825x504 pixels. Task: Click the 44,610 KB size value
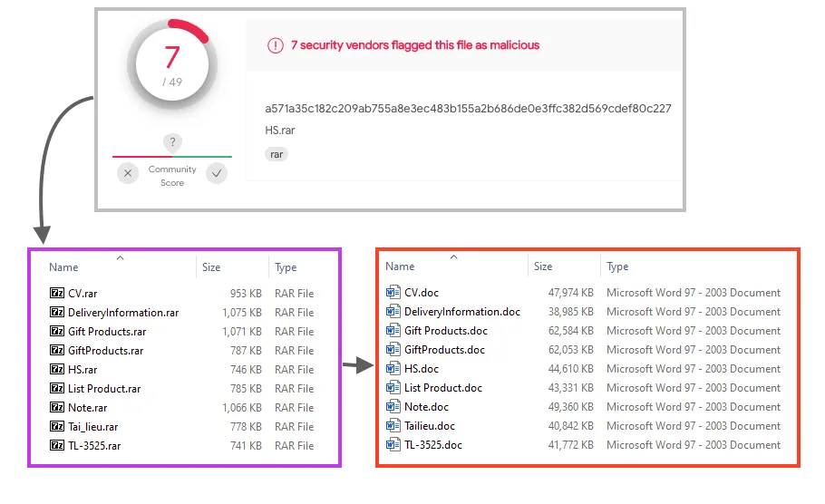[571, 369]
